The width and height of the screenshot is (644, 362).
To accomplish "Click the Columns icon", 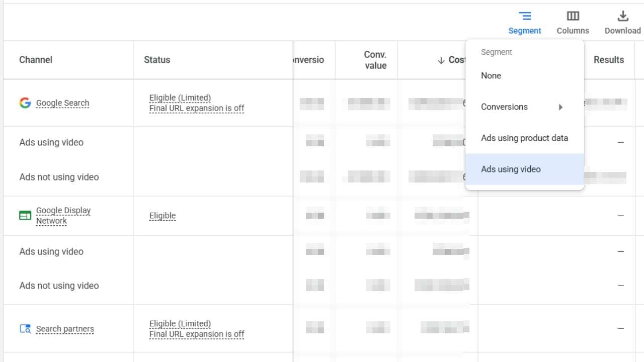I will [573, 16].
